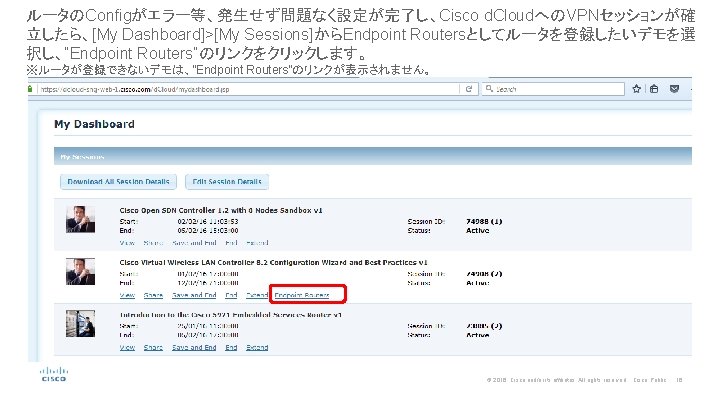Click the Virtual Wireless LAN Controller session thumbnail

[x=80, y=272]
